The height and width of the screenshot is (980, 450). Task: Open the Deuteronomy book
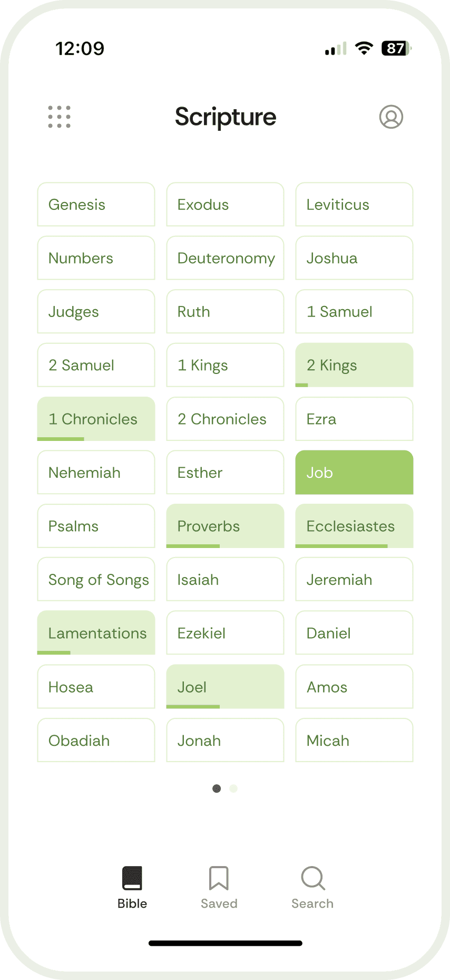pos(225,258)
